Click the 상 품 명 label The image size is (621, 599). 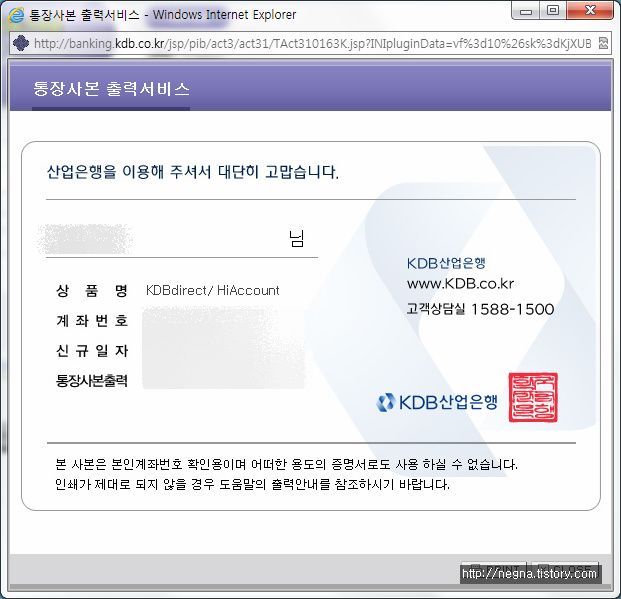[x=92, y=291]
